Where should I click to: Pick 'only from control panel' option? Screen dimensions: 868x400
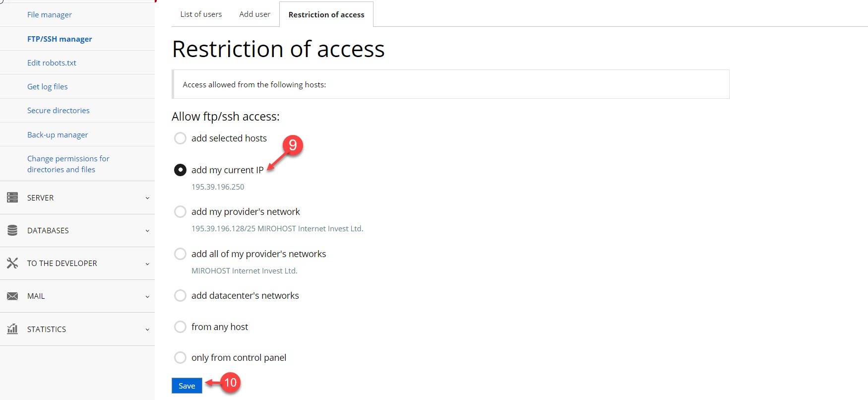pyautogui.click(x=180, y=358)
